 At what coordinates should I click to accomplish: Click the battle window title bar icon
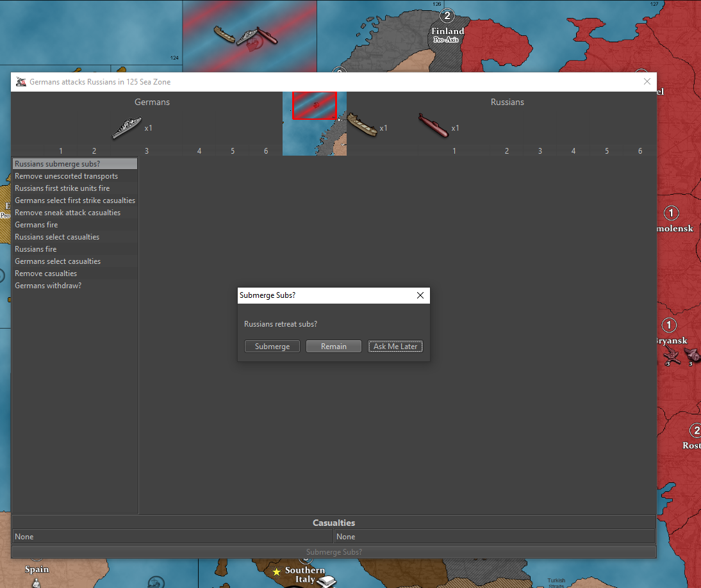21,82
